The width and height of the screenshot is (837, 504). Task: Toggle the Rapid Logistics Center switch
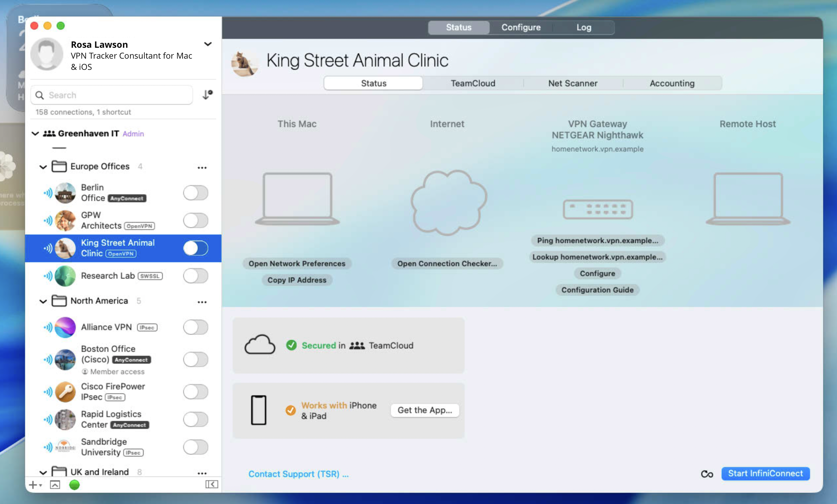(196, 419)
